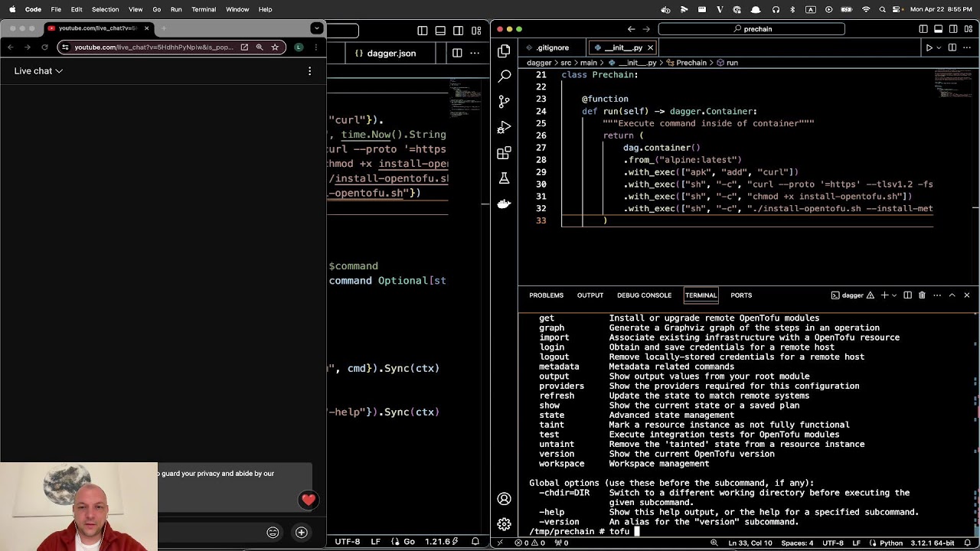Switch to the PORTS panel tab

click(x=741, y=295)
